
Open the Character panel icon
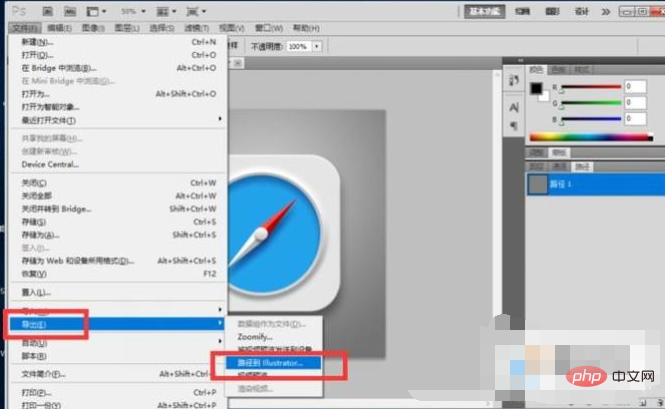pyautogui.click(x=514, y=108)
